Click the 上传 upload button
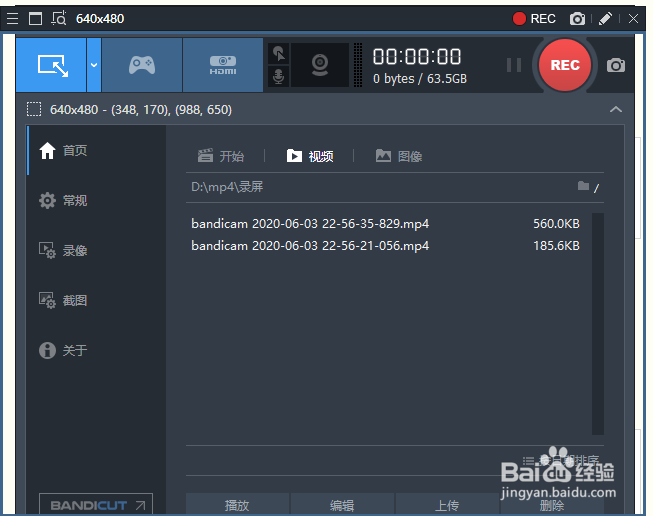The height and width of the screenshot is (516, 653). click(447, 505)
